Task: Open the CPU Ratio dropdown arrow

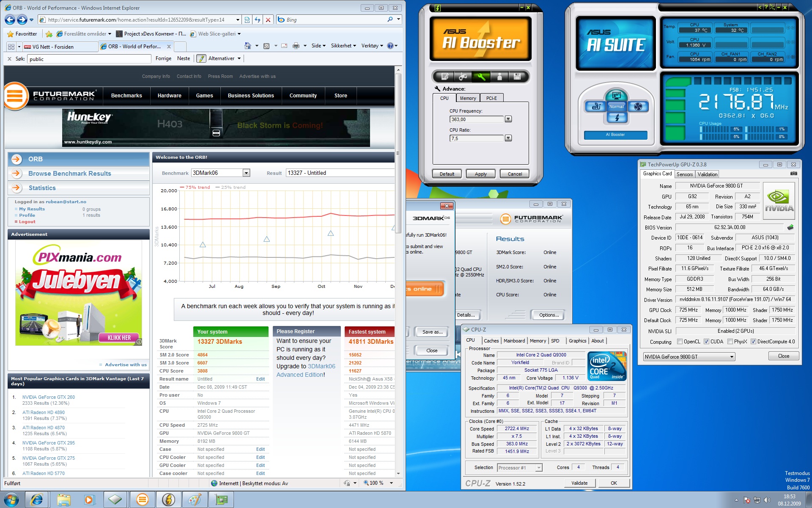Action: [x=508, y=138]
